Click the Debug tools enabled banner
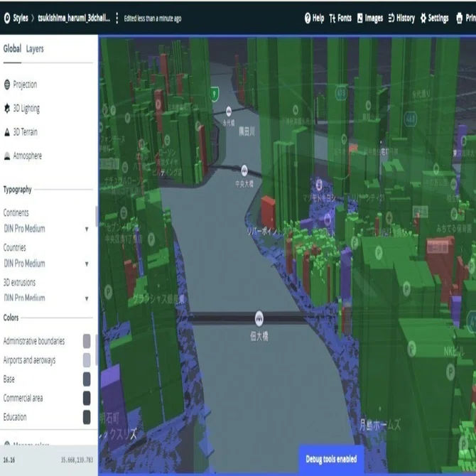The width and height of the screenshot is (476, 476). [x=331, y=459]
